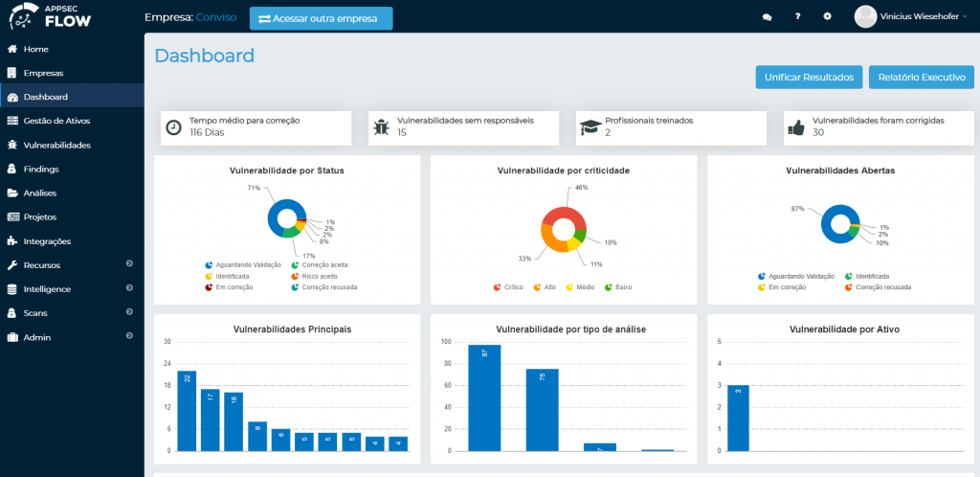The width and height of the screenshot is (980, 477).
Task: Click the Recursos wrench icon
Action: coord(11,265)
